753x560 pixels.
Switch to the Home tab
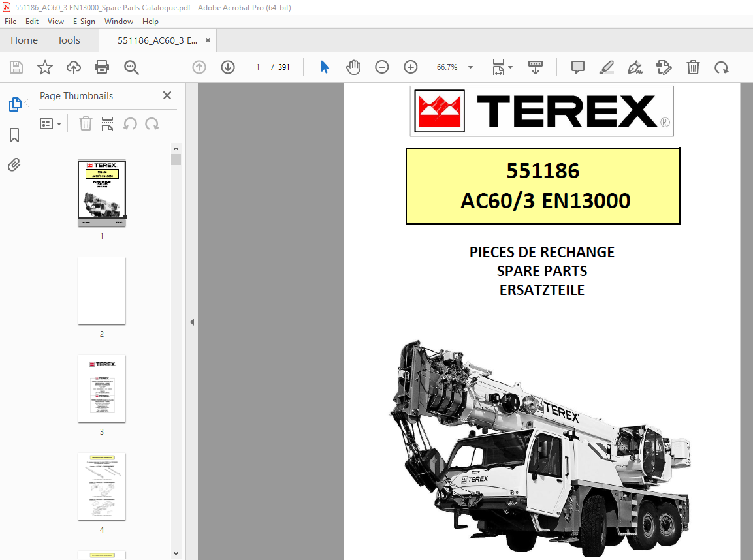pyautogui.click(x=24, y=40)
